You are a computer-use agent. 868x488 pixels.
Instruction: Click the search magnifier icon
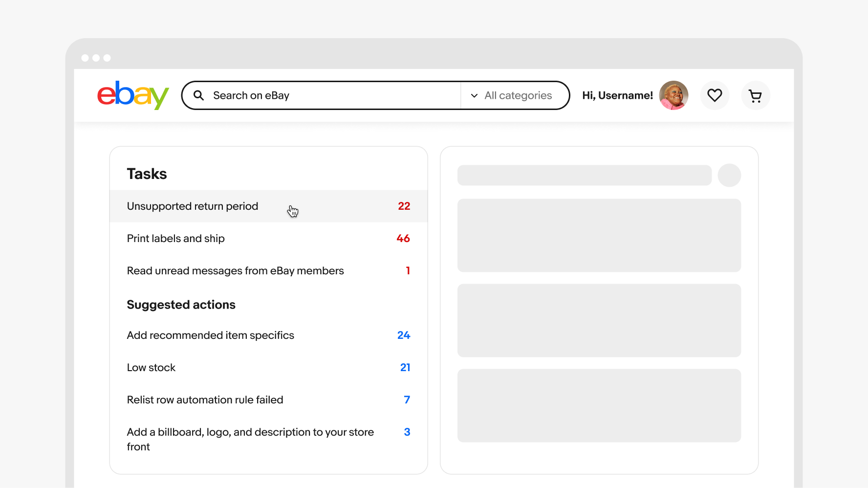pos(199,95)
